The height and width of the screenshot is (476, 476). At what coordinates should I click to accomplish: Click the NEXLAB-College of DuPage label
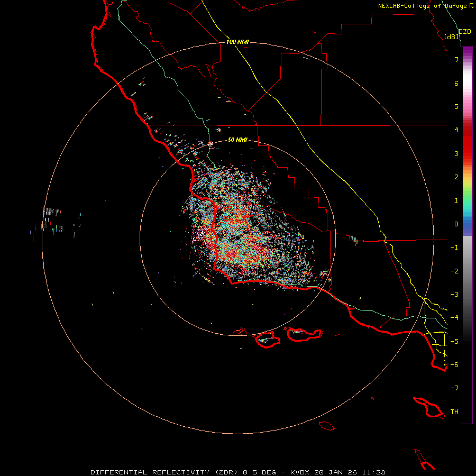pyautogui.click(x=422, y=6)
